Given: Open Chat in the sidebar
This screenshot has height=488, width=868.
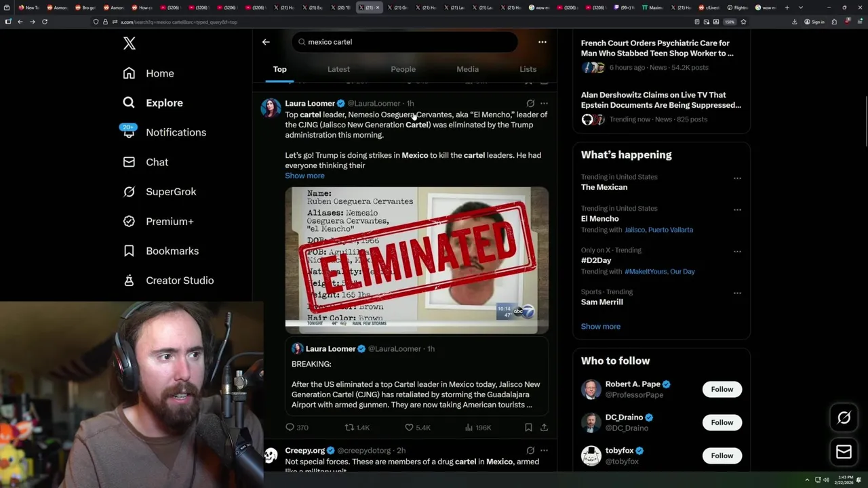Looking at the screenshot, I should [145, 162].
